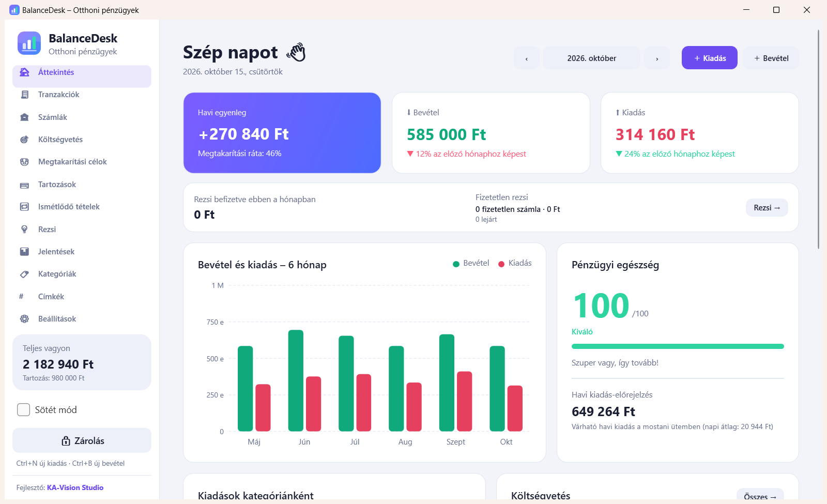Go to previous month arrow
This screenshot has width=827, height=504.
tap(527, 58)
